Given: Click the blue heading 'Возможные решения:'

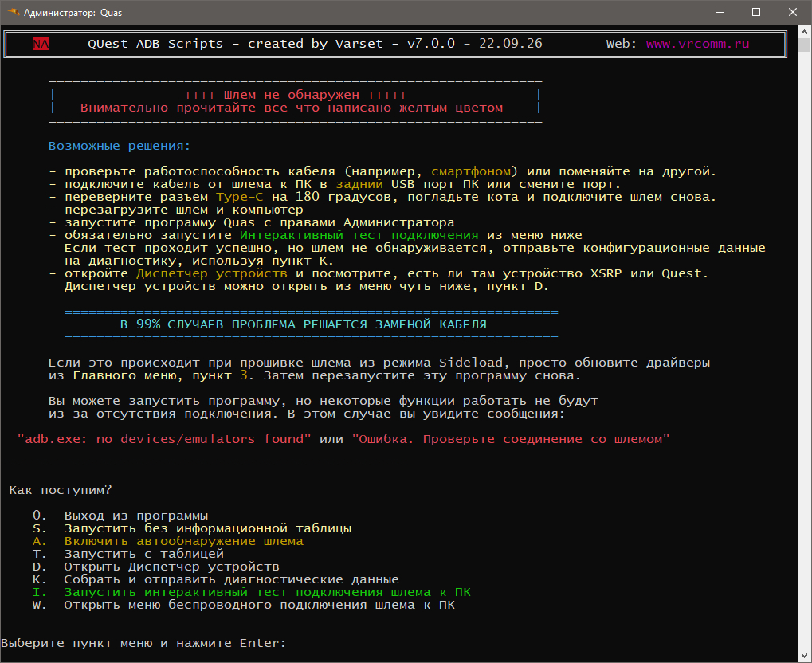Looking at the screenshot, I should (120, 146).
